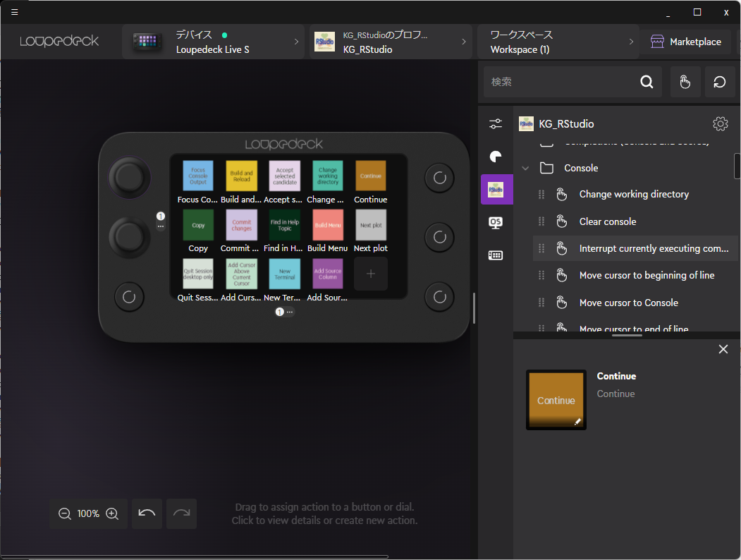This screenshot has height=560, width=741.
Task: Select Move cursor to beginning of line
Action: point(635,276)
